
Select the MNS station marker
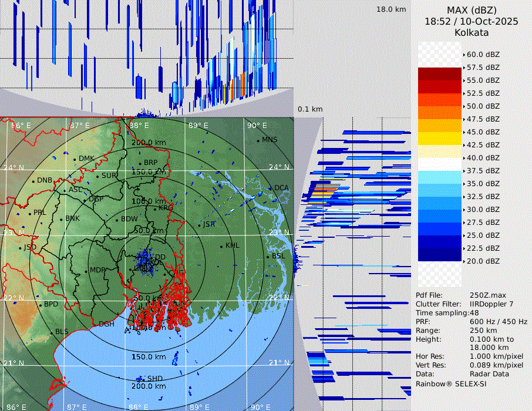[258, 140]
